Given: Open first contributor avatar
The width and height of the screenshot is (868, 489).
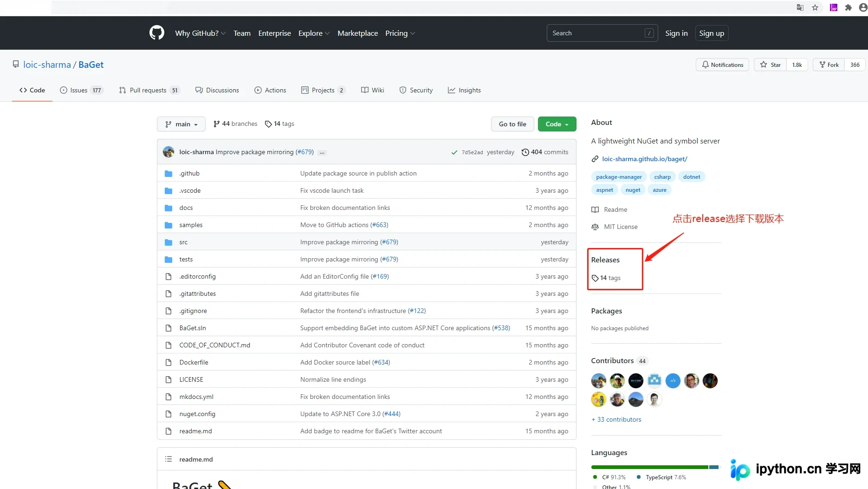Looking at the screenshot, I should [x=599, y=381].
